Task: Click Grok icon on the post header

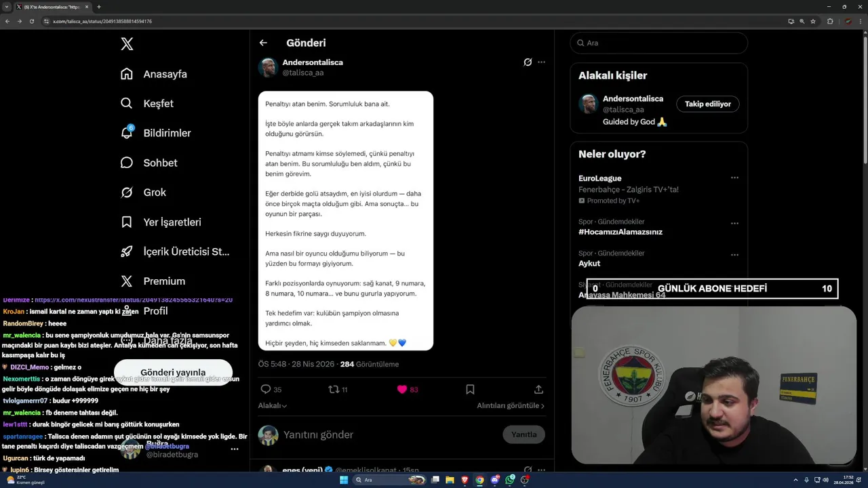Action: coord(528,62)
